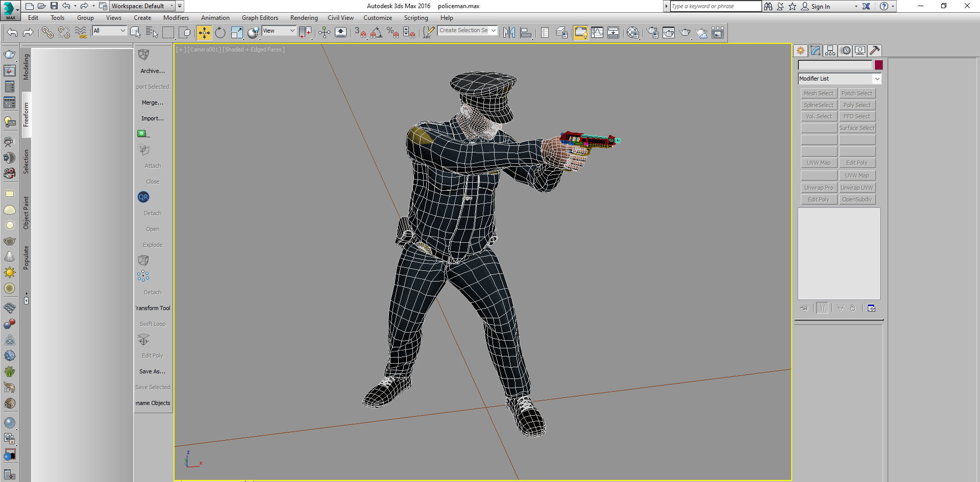Select the Scale tool
This screenshot has width=980, height=482.
pyautogui.click(x=237, y=32)
